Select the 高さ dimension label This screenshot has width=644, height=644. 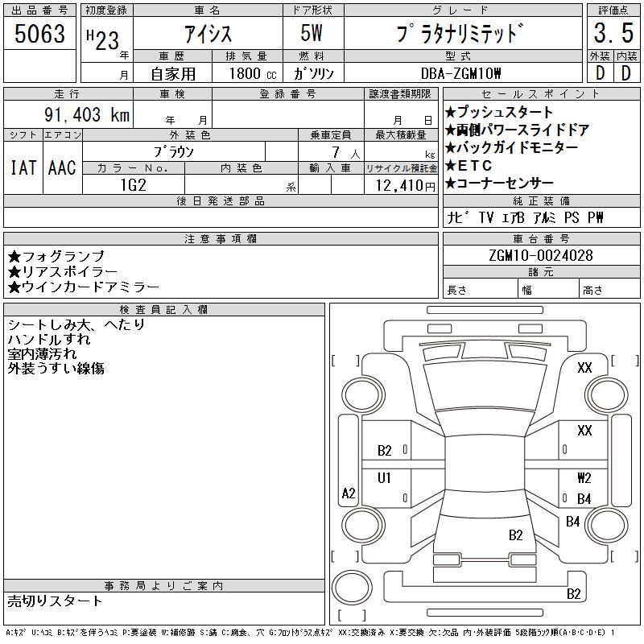pos(592,291)
